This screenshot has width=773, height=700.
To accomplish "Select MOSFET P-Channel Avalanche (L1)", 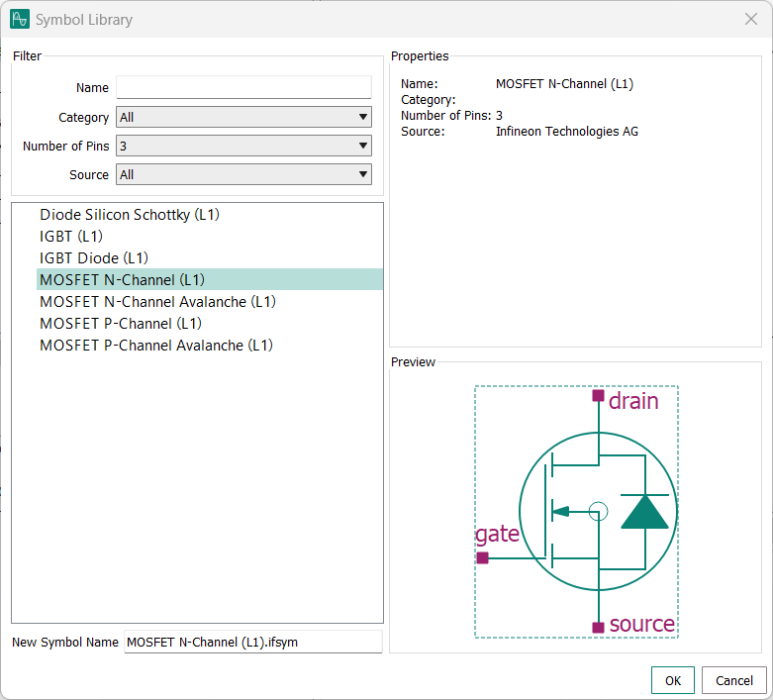I will (x=156, y=346).
